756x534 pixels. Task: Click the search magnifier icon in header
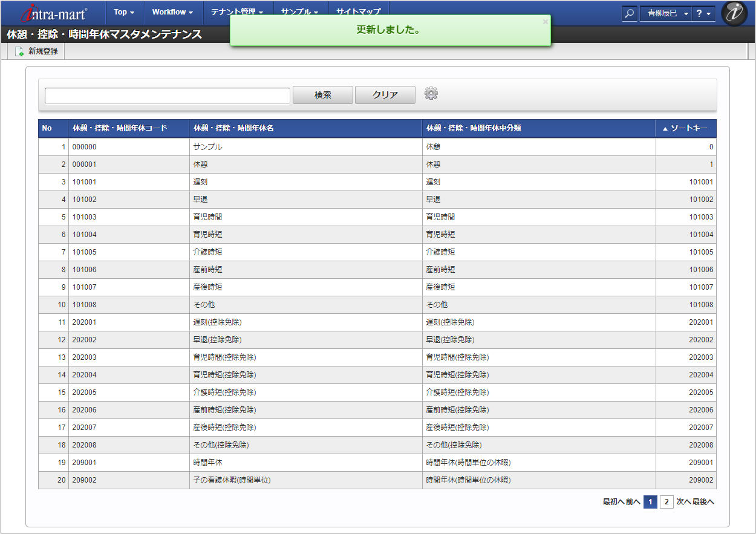pyautogui.click(x=630, y=13)
